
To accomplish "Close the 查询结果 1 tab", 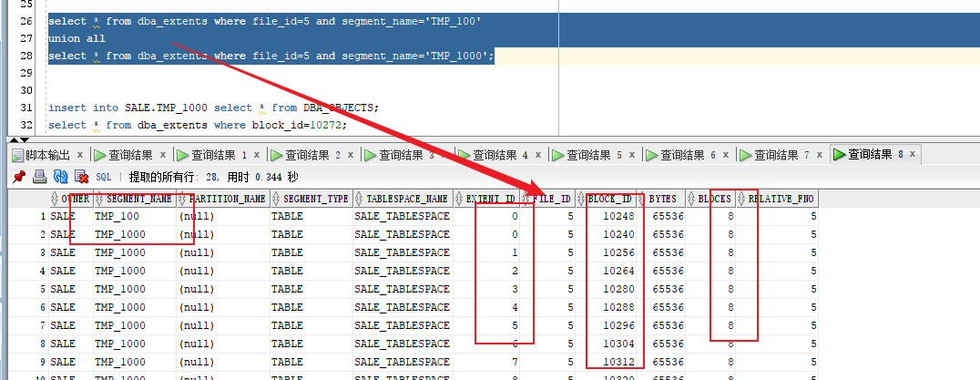I will coord(257,155).
